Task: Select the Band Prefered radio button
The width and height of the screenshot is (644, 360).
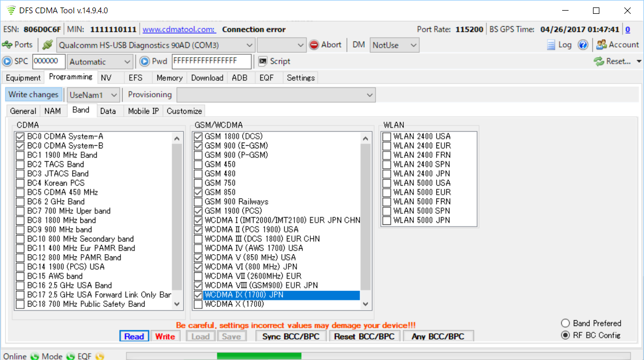Action: pyautogui.click(x=565, y=323)
